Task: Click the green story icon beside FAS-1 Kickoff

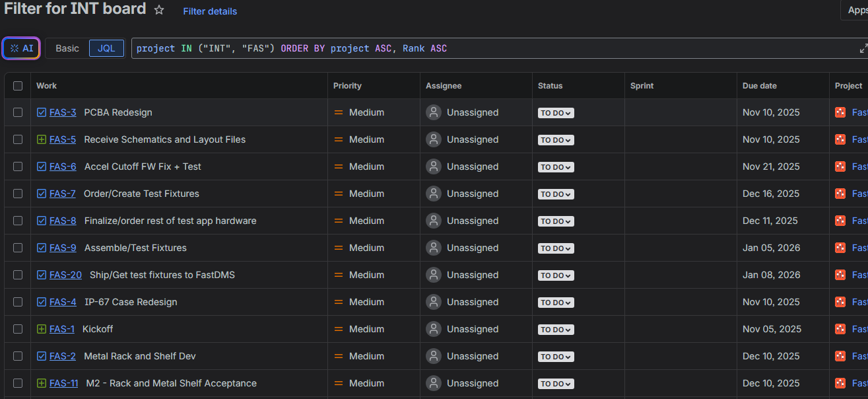Action: (42, 329)
